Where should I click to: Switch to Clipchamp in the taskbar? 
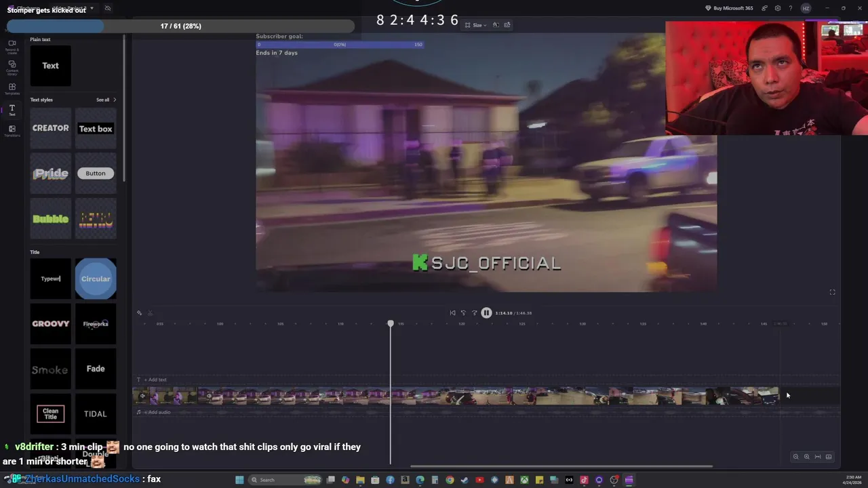[629, 480]
